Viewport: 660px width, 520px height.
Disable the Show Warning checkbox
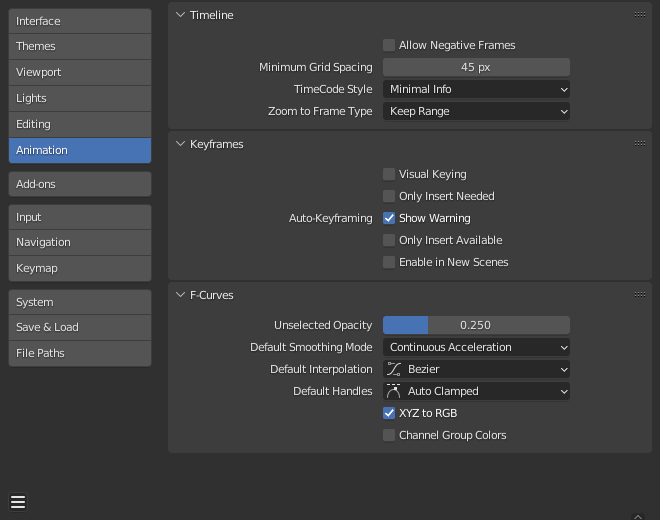389,218
